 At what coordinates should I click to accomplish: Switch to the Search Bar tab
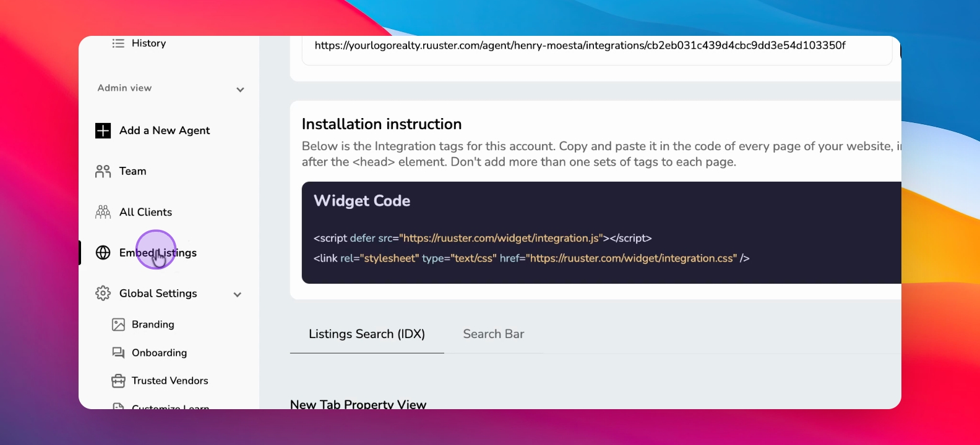pos(494,334)
